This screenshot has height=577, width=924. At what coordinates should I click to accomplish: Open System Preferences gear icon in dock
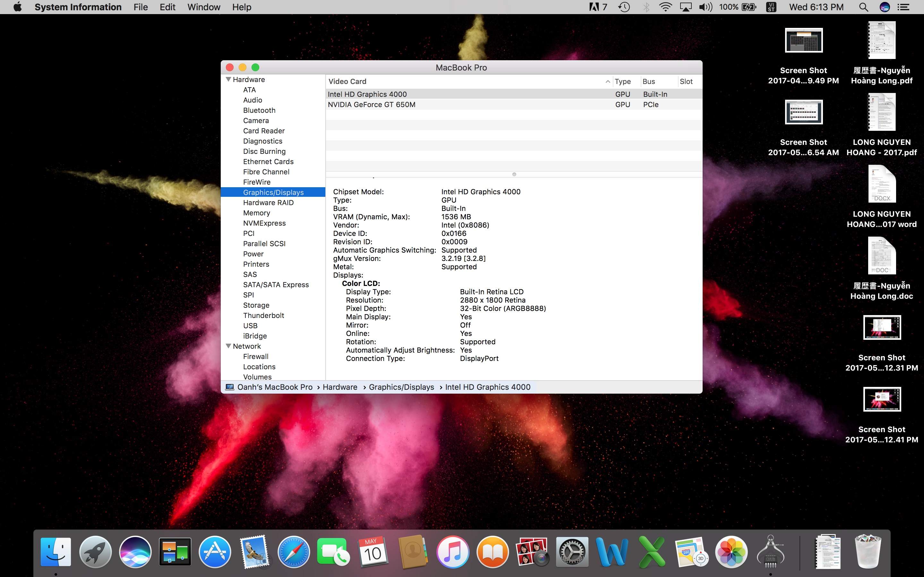[572, 552]
